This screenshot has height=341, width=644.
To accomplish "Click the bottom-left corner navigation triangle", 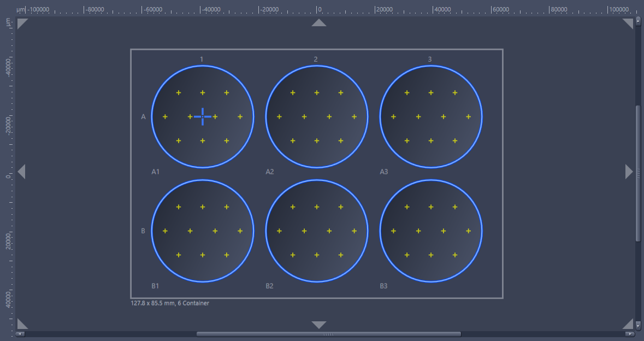I will tap(22, 324).
